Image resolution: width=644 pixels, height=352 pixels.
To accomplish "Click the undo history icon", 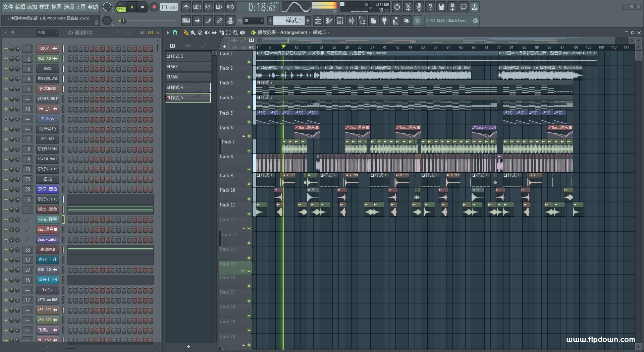I will pyautogui.click(x=397, y=7).
